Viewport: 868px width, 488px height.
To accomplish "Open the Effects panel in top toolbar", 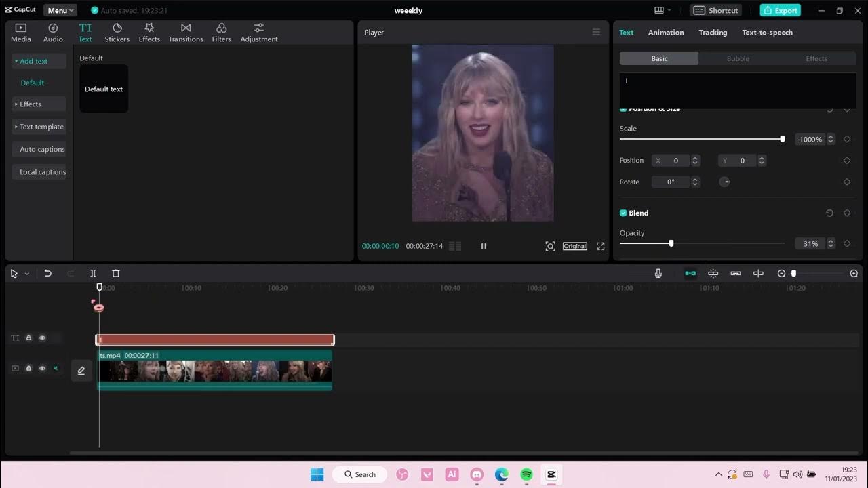I will (x=149, y=33).
